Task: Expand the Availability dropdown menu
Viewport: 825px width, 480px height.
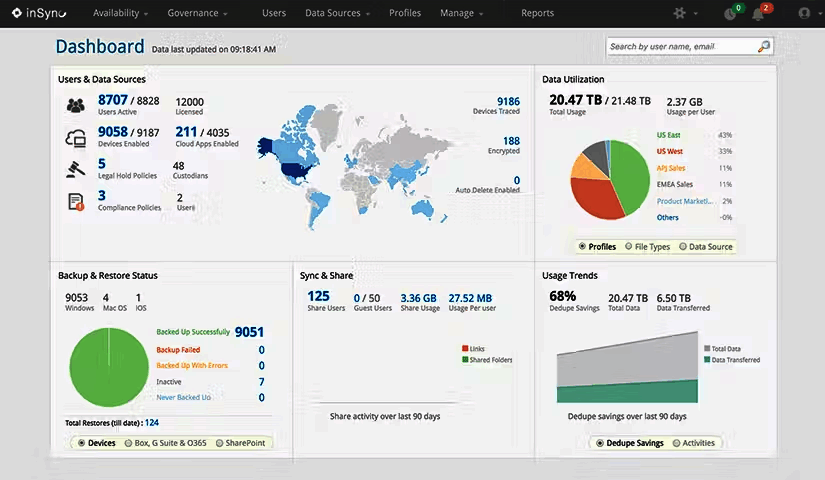Action: [120, 13]
